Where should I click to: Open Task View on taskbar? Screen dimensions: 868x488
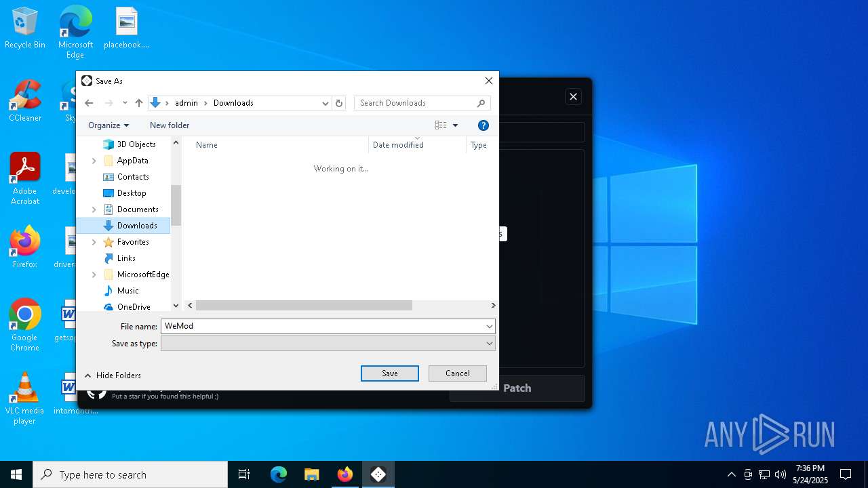pyautogui.click(x=244, y=474)
